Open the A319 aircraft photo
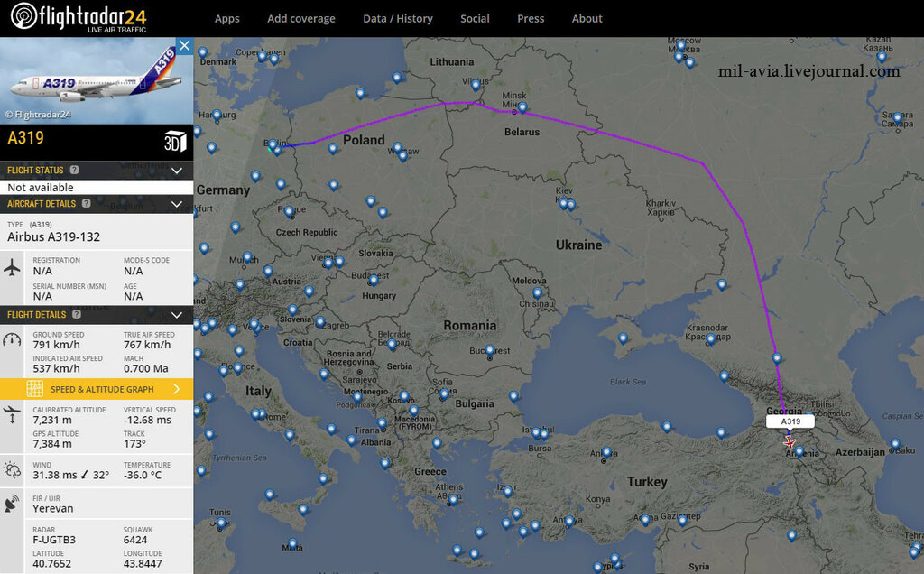Image resolution: width=924 pixels, height=574 pixels. coord(96,80)
